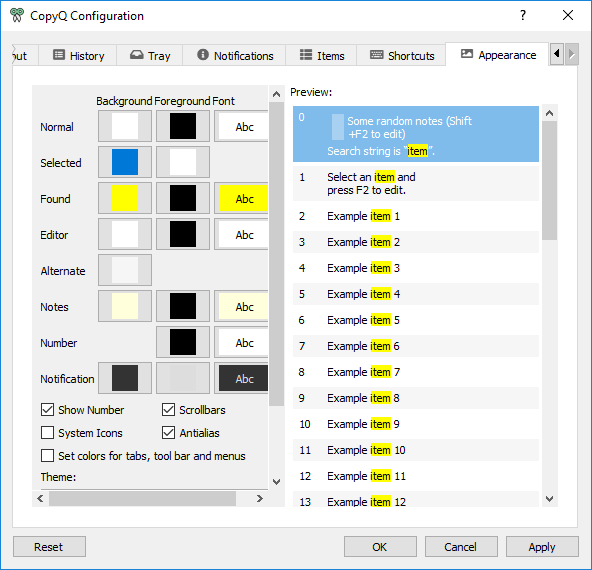Pick Normal background color swatch
Viewport: 592px width, 570px height.
(x=125, y=126)
